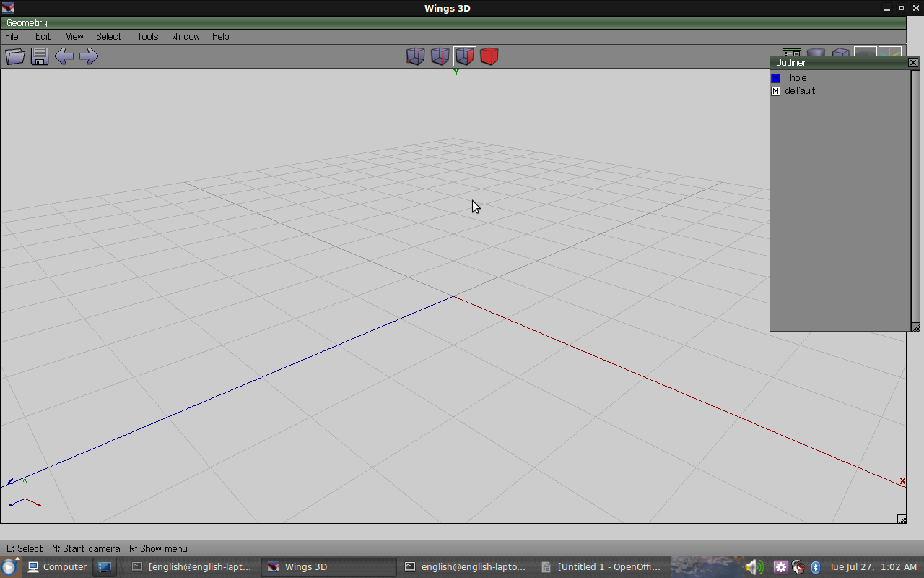The image size is (924, 578).
Task: Click the Bluetooth tray icon
Action: [816, 567]
